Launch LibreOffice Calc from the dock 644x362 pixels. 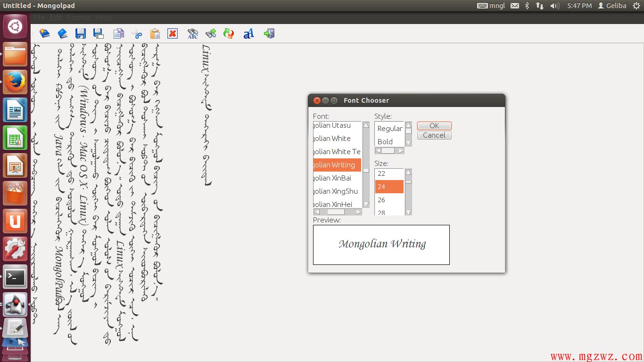[x=15, y=138]
